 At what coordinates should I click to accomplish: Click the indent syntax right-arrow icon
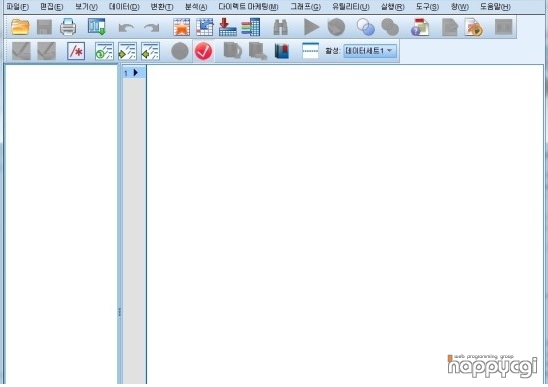[x=127, y=51]
